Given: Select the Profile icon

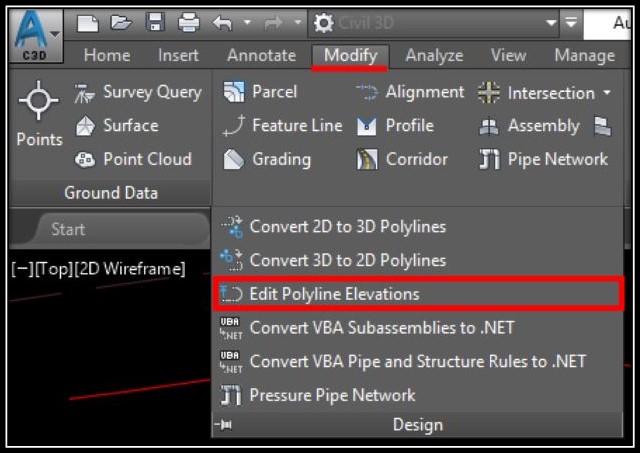Looking at the screenshot, I should (x=366, y=126).
